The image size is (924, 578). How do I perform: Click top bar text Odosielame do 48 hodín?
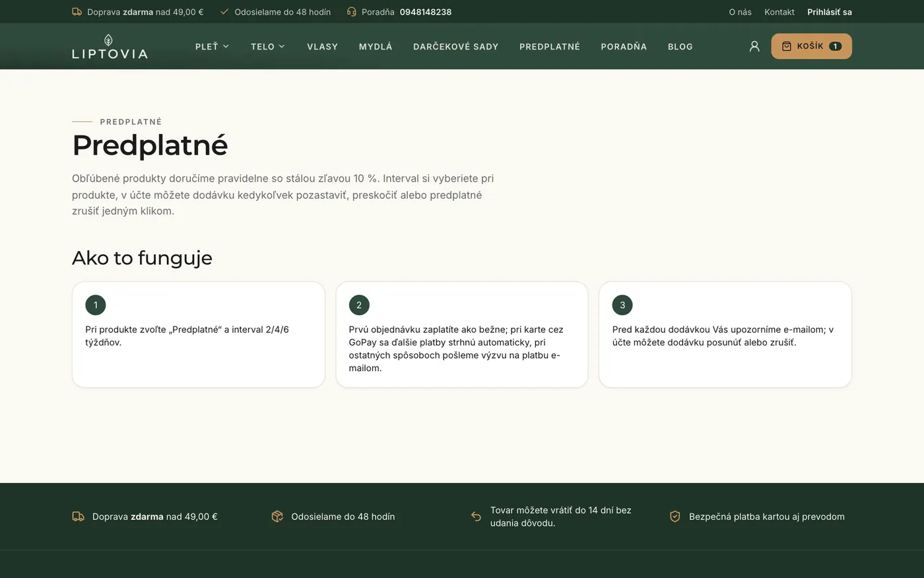[x=282, y=12]
